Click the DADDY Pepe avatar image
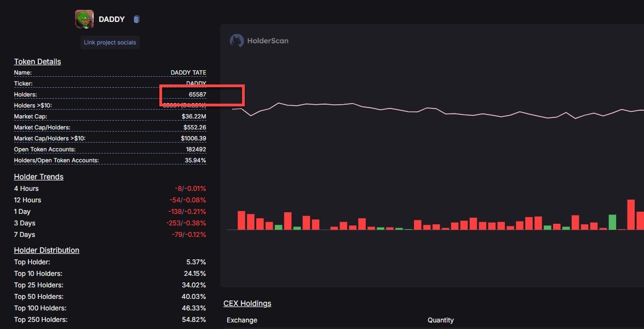The image size is (644, 329). (84, 19)
